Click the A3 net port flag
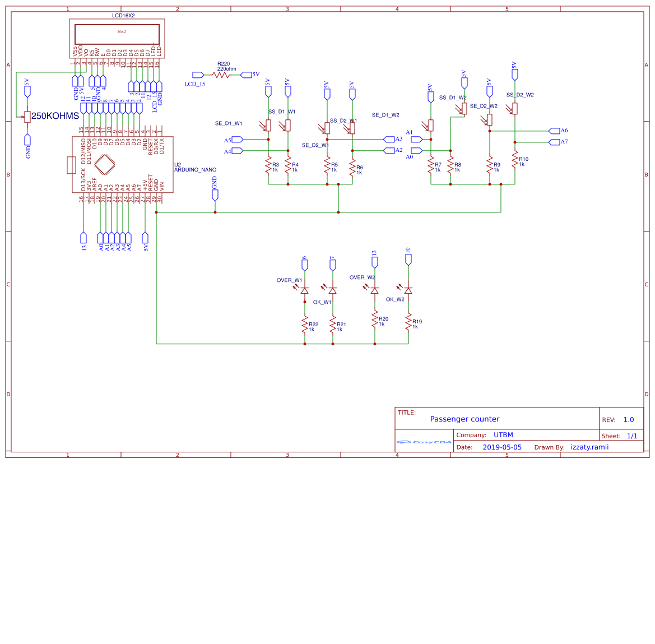The image size is (655, 644). pyautogui.click(x=389, y=139)
